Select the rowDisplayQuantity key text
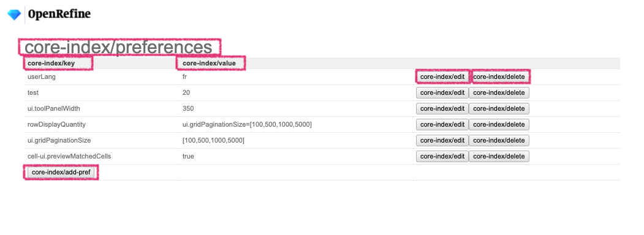 click(x=56, y=124)
